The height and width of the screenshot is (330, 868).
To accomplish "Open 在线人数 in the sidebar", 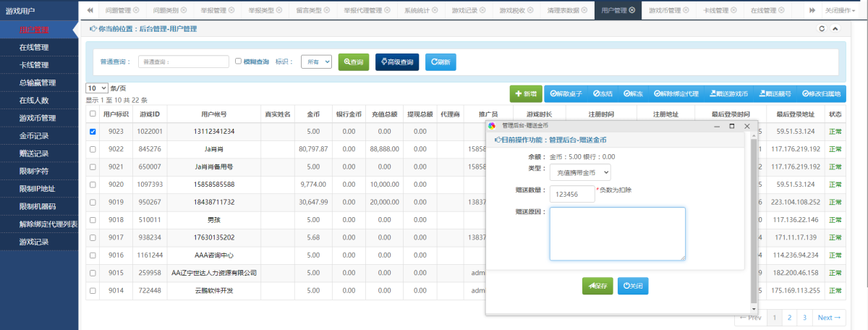I will pyautogui.click(x=39, y=101).
